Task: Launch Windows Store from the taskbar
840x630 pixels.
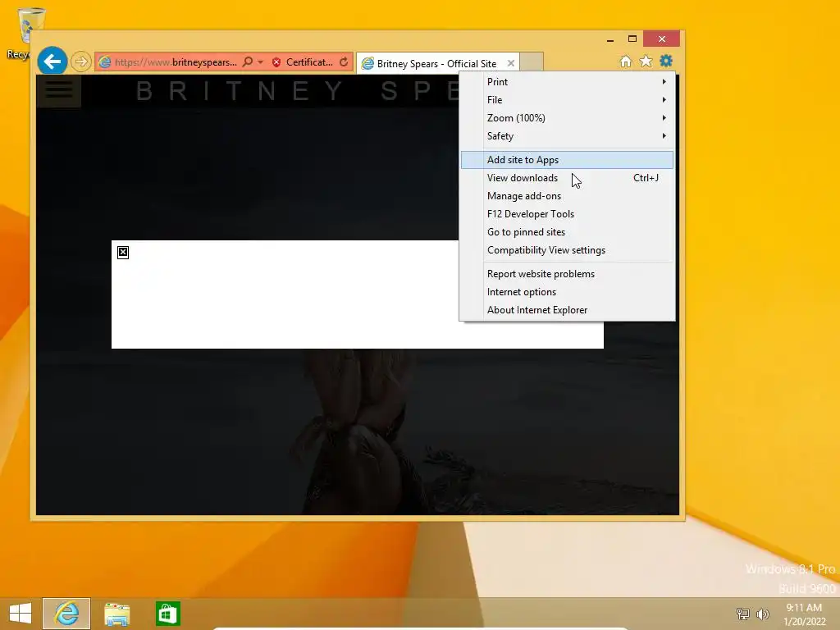Action: click(x=167, y=614)
